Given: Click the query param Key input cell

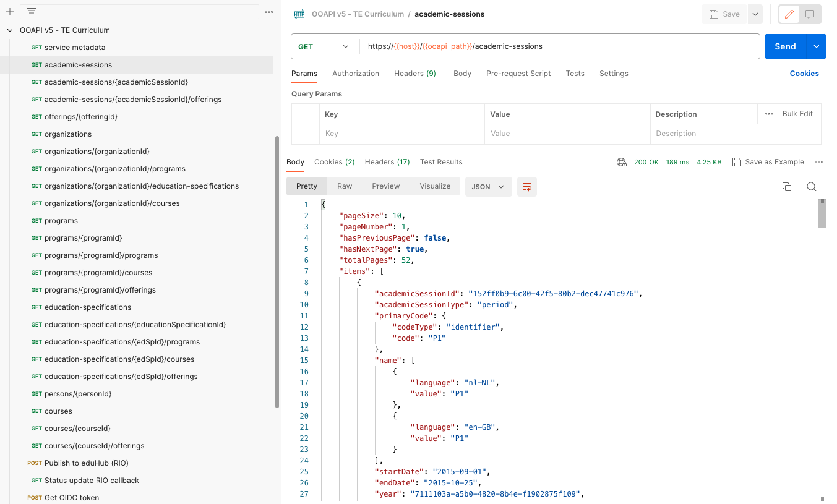Looking at the screenshot, I should [401, 134].
